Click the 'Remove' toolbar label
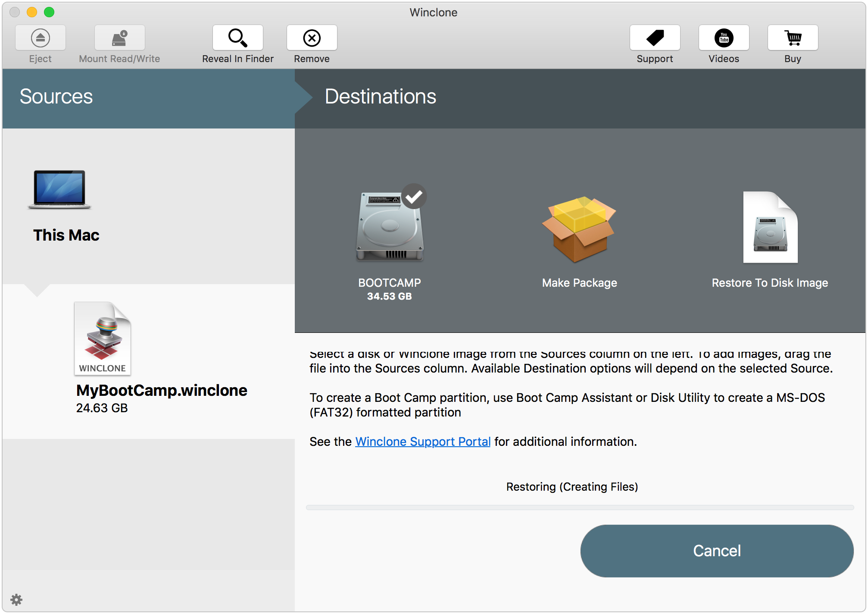 312,59
